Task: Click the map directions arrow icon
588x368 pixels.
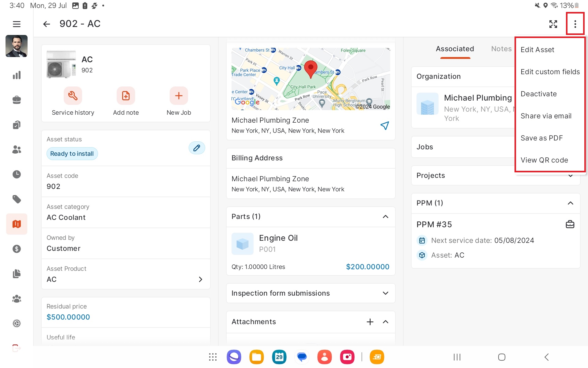Action: point(385,125)
